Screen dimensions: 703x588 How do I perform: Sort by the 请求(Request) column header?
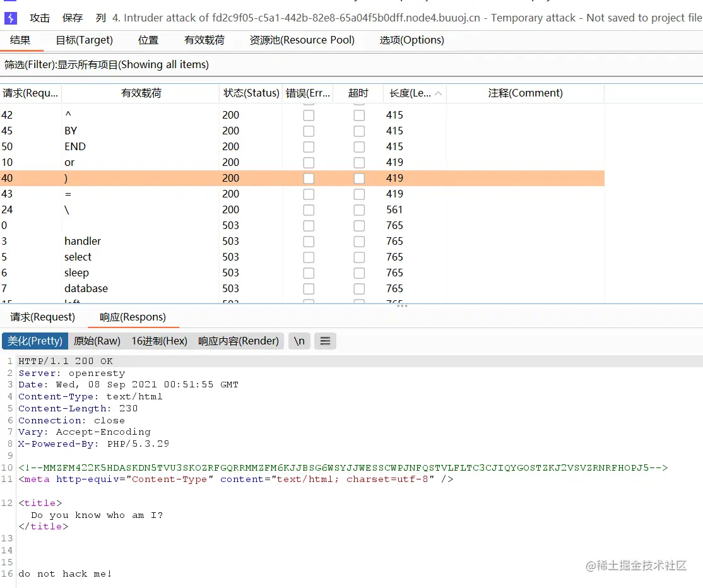pos(30,93)
